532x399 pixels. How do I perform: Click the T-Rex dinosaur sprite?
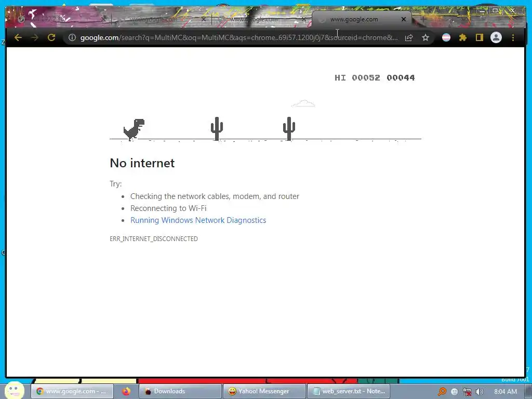[x=134, y=129]
